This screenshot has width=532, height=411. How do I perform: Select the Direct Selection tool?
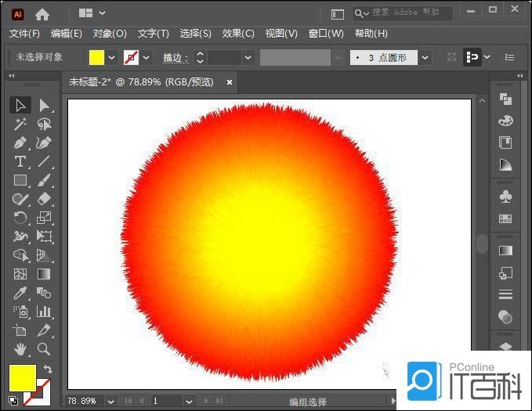pos(45,105)
